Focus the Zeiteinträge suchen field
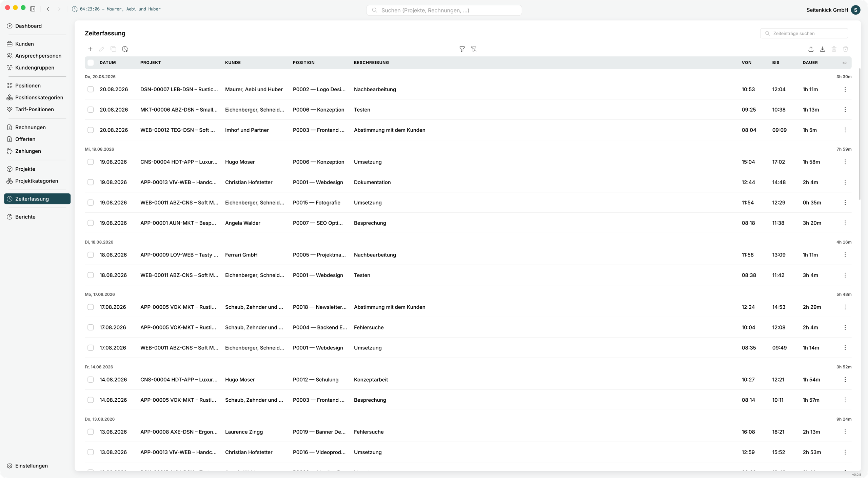This screenshot has height=478, width=868. tap(804, 33)
